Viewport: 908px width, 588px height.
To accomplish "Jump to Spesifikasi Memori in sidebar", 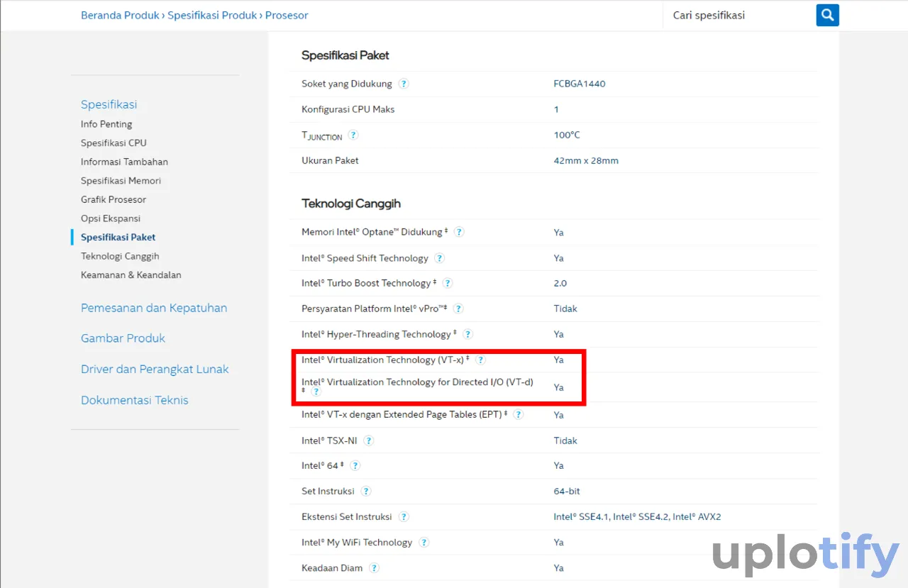I will tap(121, 181).
